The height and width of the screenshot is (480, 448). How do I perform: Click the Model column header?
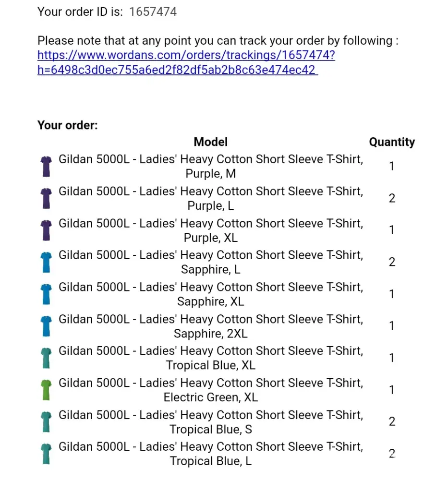210,142
